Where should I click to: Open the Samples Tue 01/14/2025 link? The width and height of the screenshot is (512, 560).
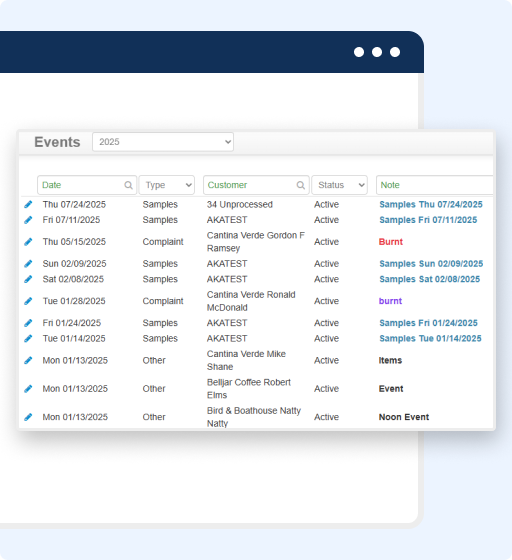[x=430, y=339]
